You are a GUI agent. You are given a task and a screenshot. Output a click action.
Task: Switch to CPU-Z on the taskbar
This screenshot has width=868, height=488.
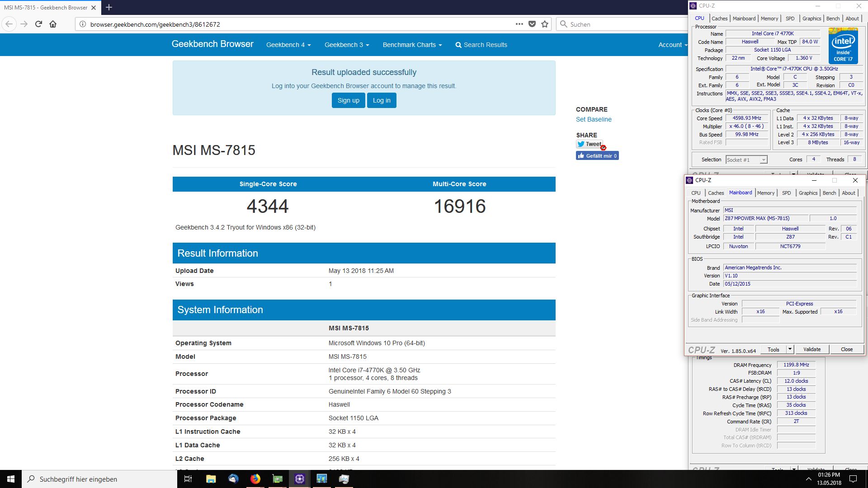[300, 479]
